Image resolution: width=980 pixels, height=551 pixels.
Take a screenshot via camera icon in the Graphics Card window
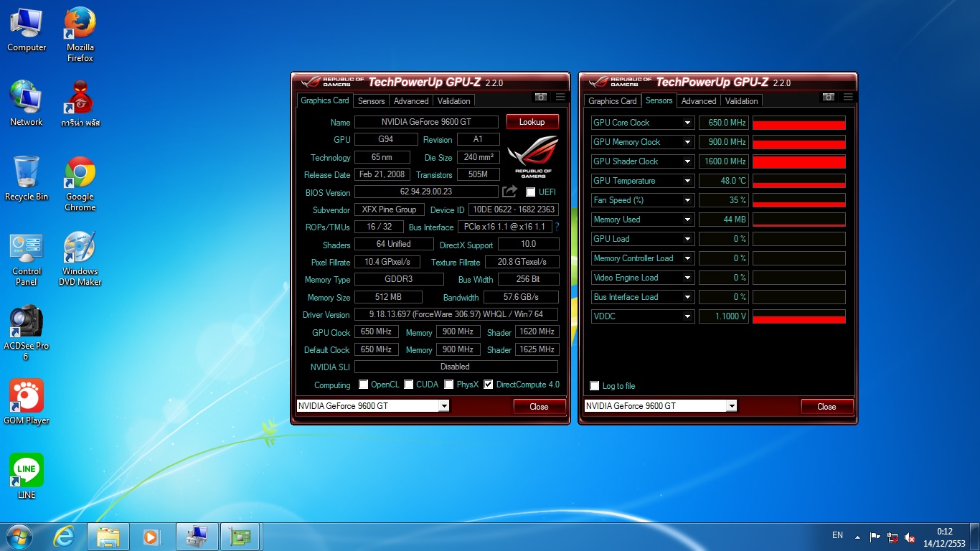pyautogui.click(x=541, y=97)
